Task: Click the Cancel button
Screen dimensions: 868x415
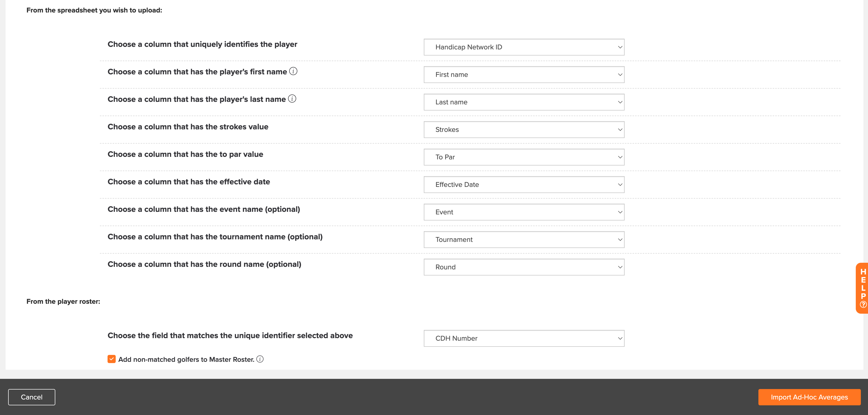Action: [x=32, y=397]
